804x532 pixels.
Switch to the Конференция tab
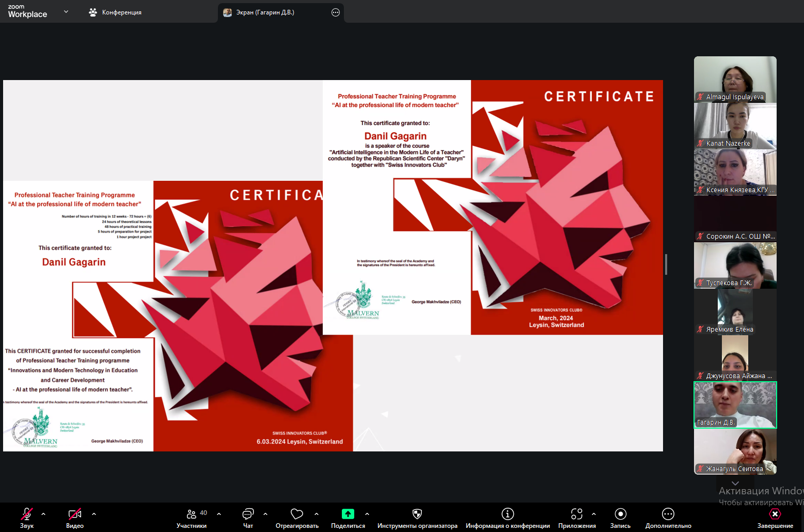pyautogui.click(x=115, y=12)
